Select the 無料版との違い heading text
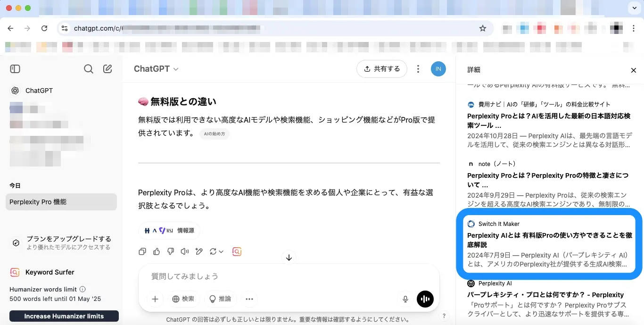644x325 pixels. [x=183, y=101]
